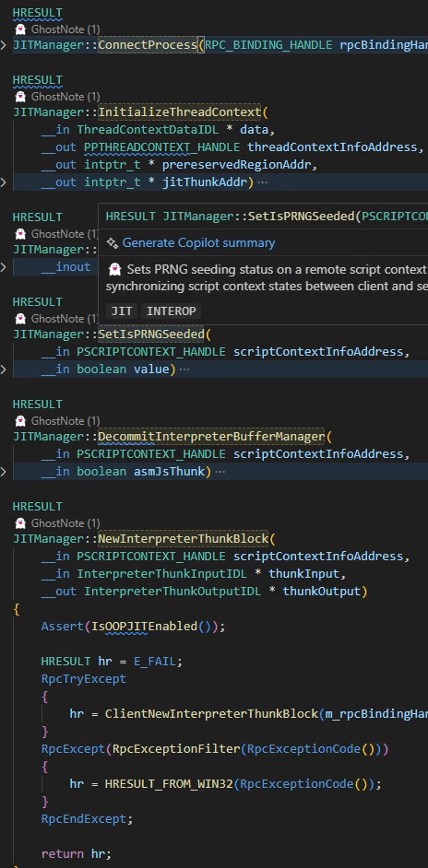Click the Assert call
428x868 pixels.
pyautogui.click(x=63, y=626)
